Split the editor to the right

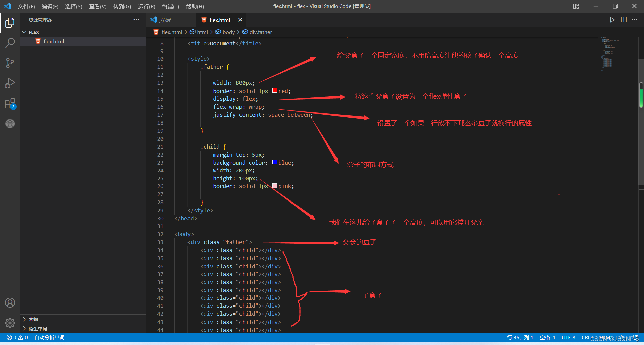(x=624, y=20)
